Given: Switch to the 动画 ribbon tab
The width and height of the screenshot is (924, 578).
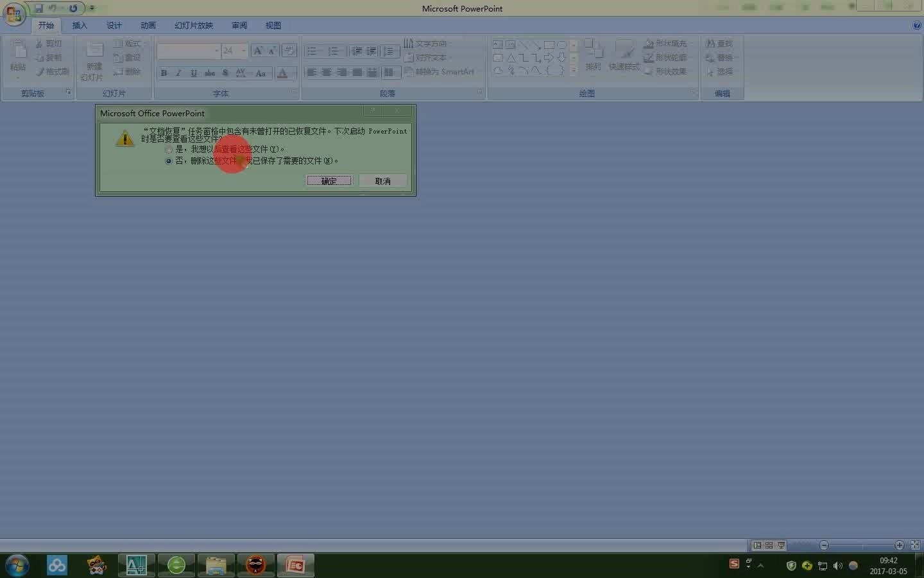Looking at the screenshot, I should (148, 26).
